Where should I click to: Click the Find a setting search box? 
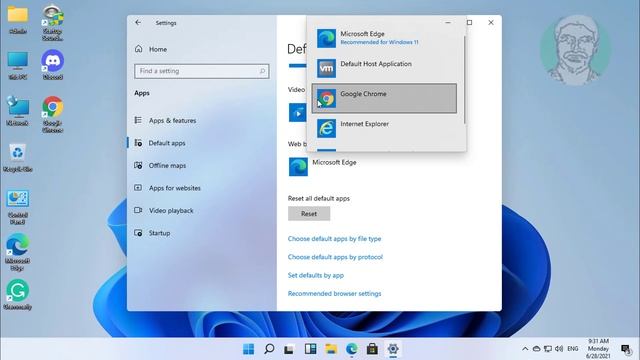[x=202, y=71]
